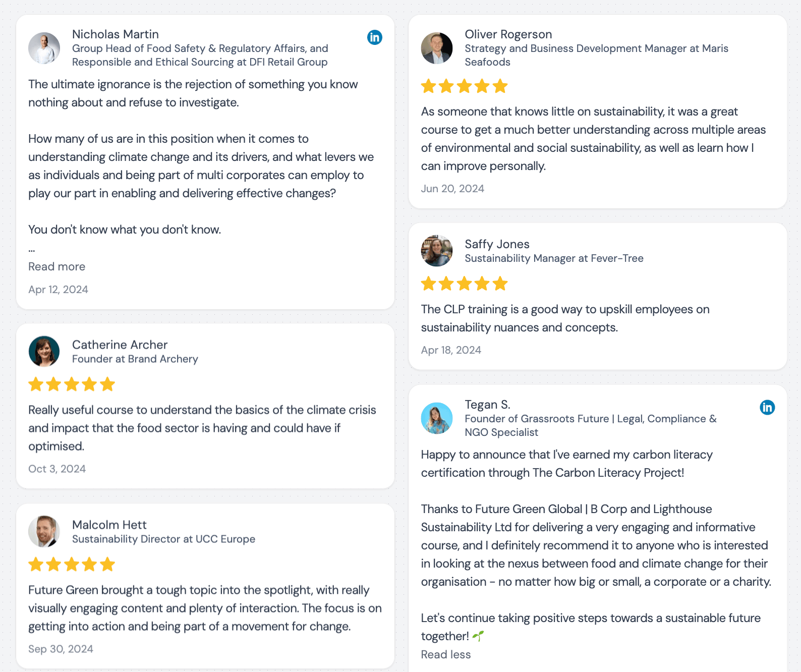Click the star rating on Saffy Jones's review
Screen dimensions: 801x672
464,284
